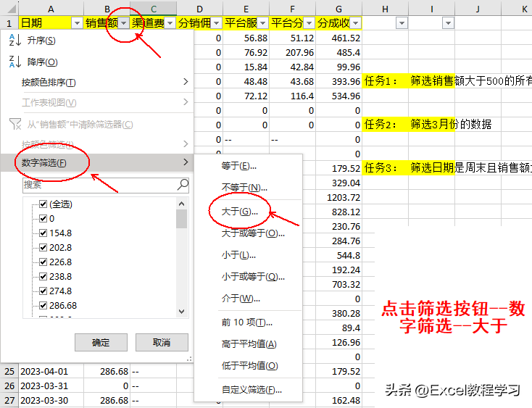Click the 任务3： cell
Image resolution: width=532 pixels, height=408 pixels.
(385, 168)
